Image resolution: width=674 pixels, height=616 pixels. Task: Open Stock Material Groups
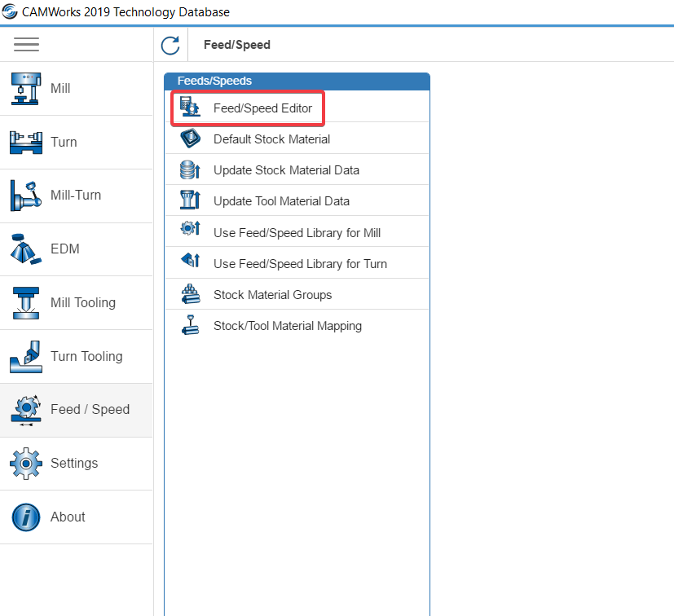point(297,294)
